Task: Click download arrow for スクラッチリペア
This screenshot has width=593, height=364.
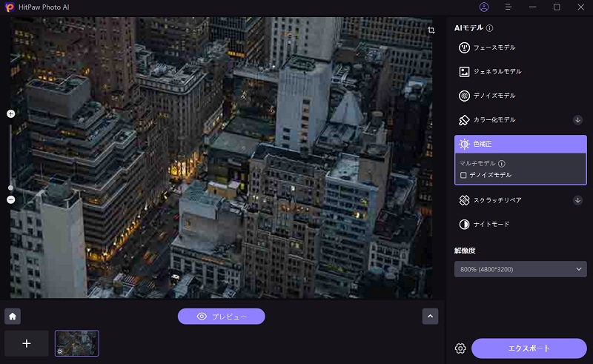Action: click(x=577, y=200)
